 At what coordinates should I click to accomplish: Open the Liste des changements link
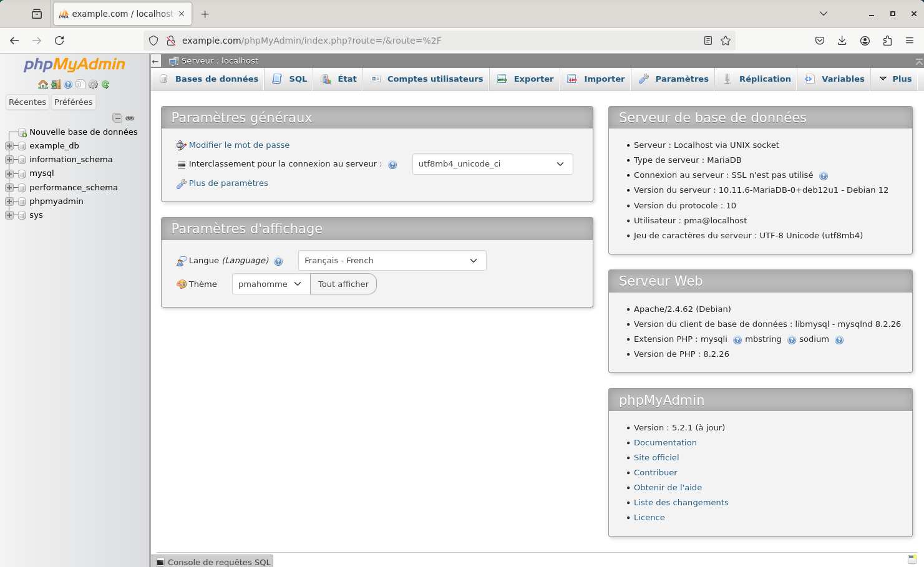point(681,502)
